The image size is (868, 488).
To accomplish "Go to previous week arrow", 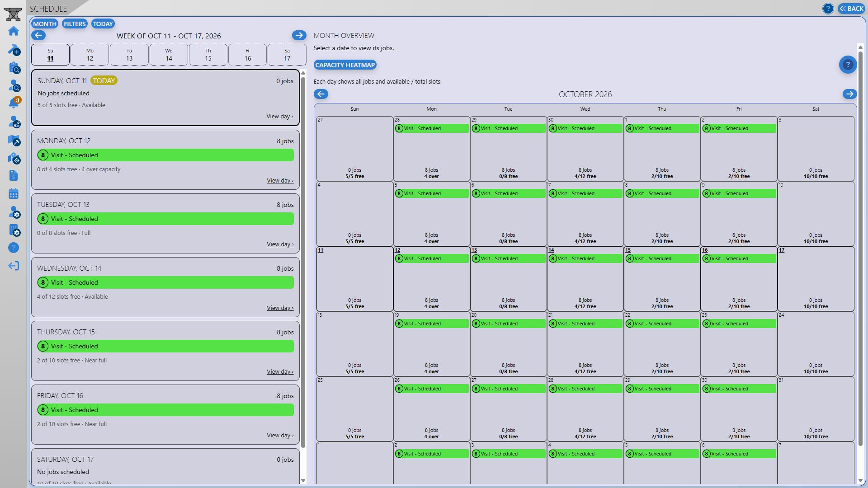I will (x=38, y=35).
